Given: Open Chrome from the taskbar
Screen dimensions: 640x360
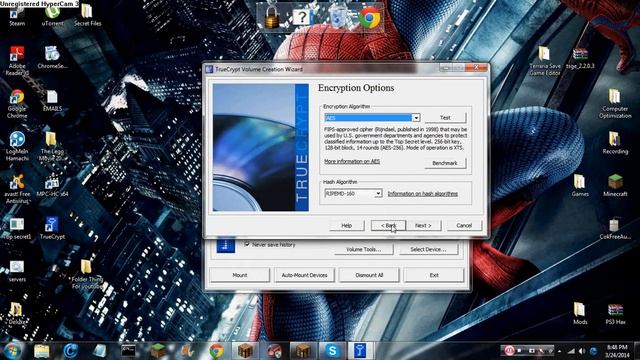Looking at the screenshot, I should point(216,351).
